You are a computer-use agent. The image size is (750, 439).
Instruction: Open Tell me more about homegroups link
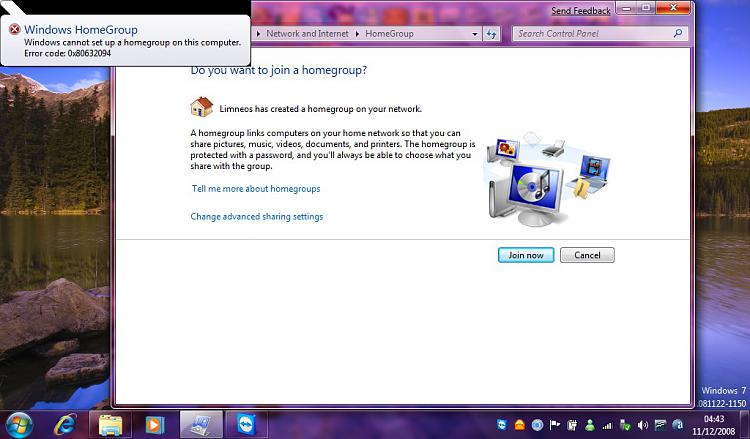point(256,188)
